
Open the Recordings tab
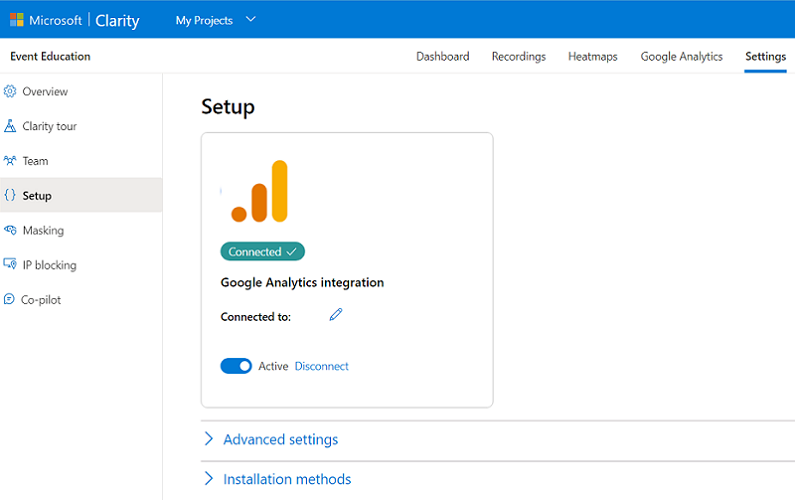coord(519,56)
